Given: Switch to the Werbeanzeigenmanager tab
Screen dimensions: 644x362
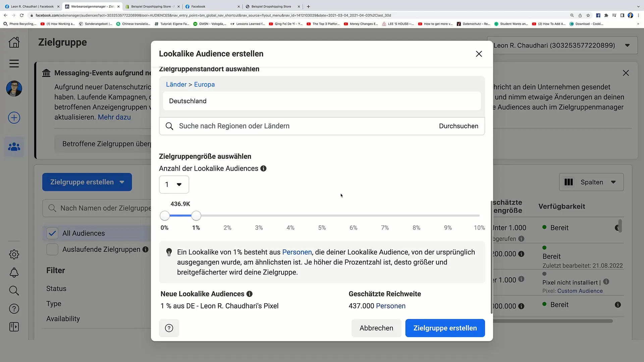Looking at the screenshot, I should [x=92, y=6].
